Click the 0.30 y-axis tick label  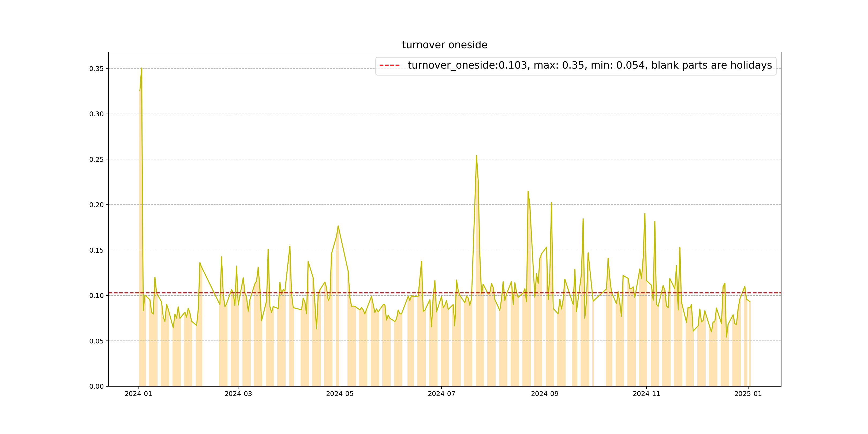[96, 114]
